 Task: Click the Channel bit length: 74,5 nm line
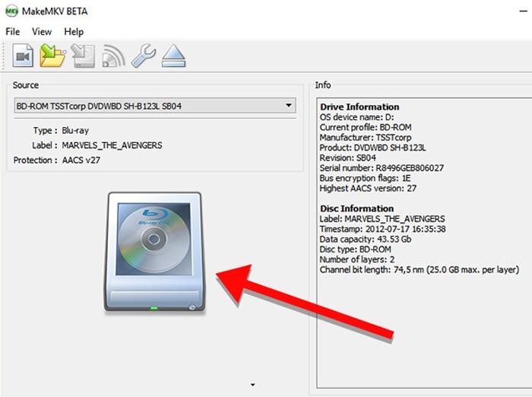(x=420, y=270)
